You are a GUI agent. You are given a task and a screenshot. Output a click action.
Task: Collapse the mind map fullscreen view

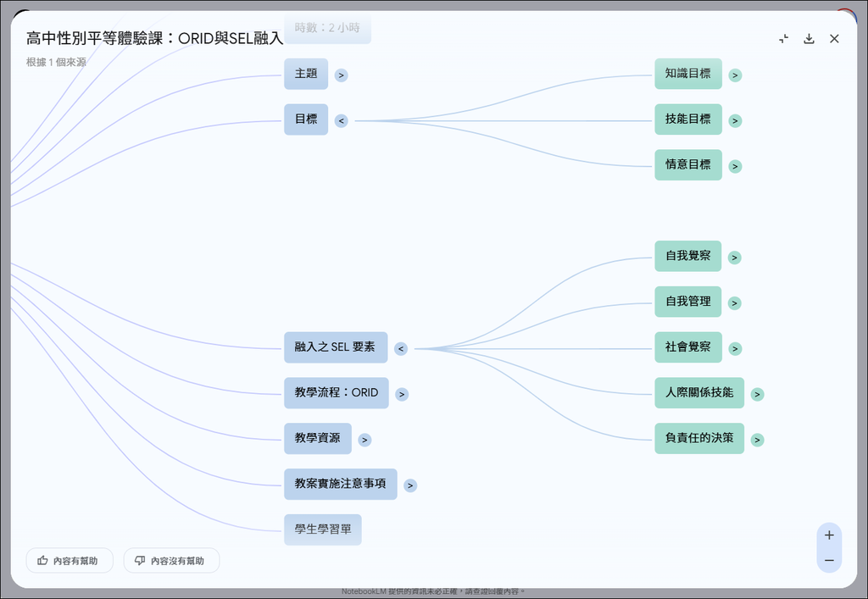pyautogui.click(x=783, y=39)
